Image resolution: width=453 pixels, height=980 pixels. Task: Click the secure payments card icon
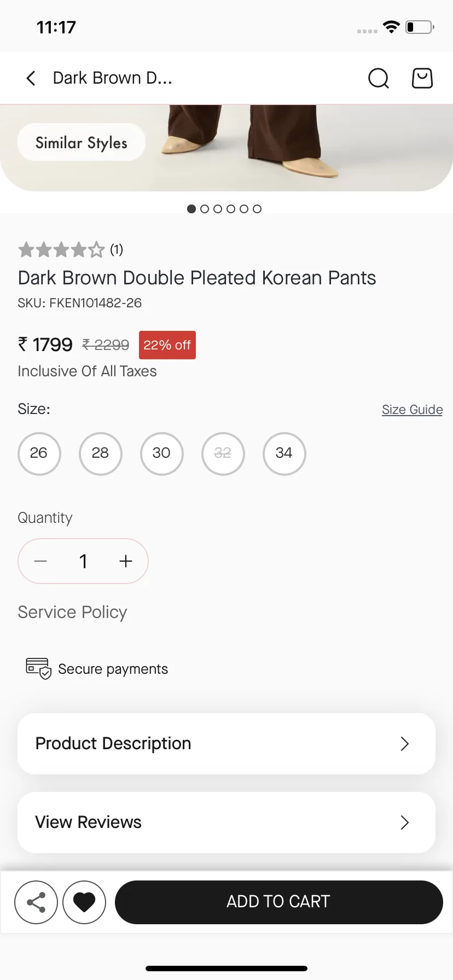(39, 668)
